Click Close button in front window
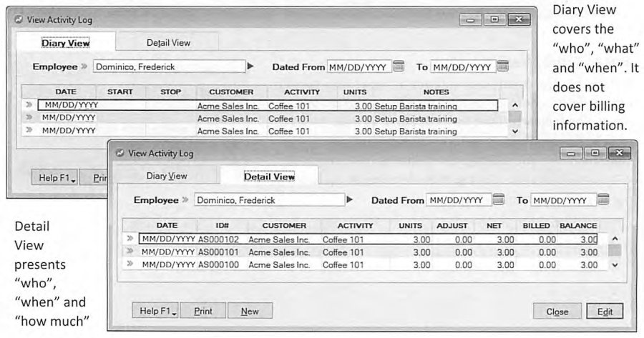 (x=557, y=312)
